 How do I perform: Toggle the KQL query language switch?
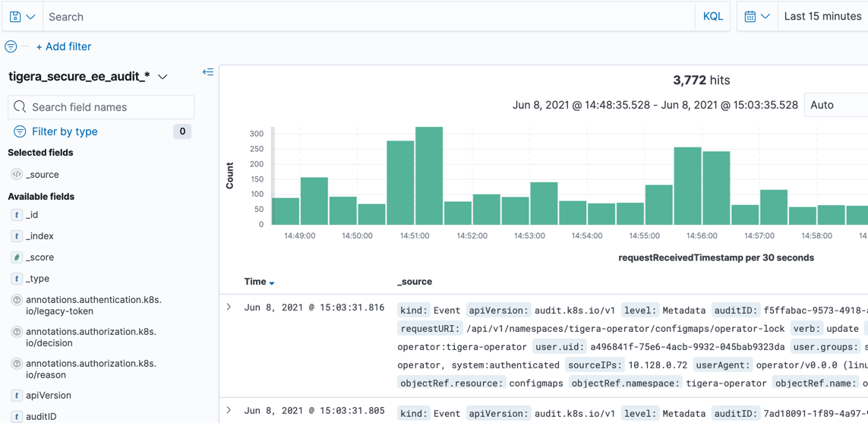(712, 17)
